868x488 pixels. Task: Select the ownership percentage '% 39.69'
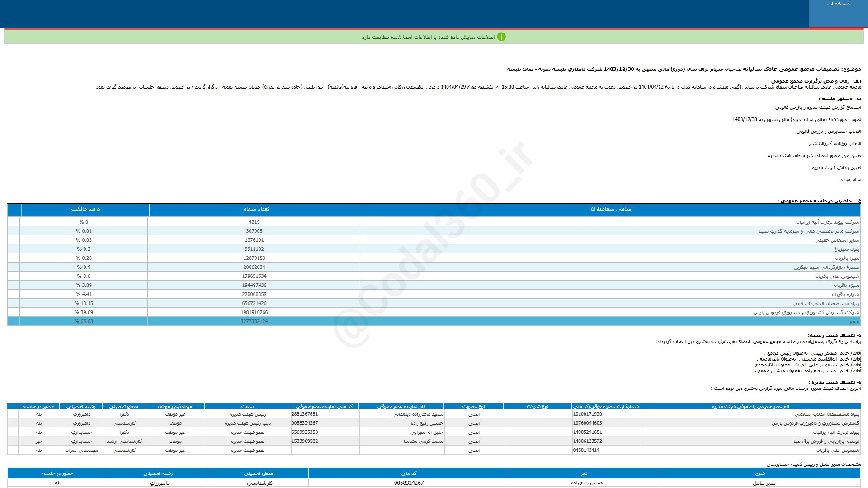[x=84, y=312]
